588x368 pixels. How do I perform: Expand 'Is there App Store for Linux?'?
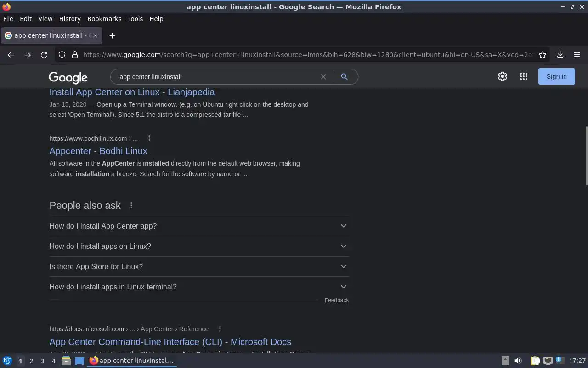click(199, 266)
